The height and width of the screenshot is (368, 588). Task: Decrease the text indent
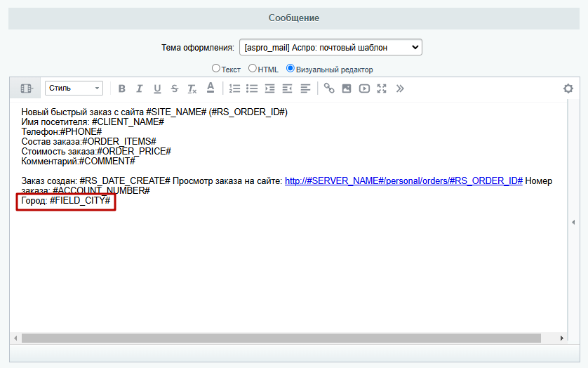click(x=287, y=88)
